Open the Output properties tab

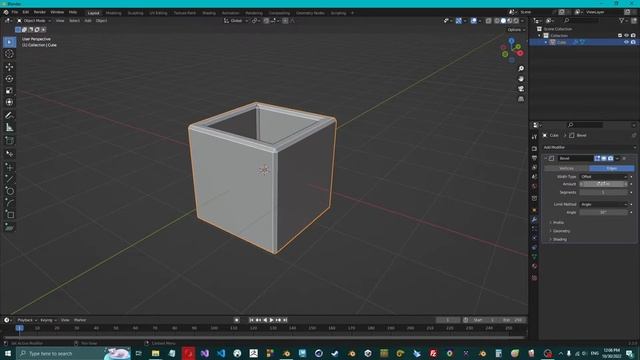pyautogui.click(x=534, y=158)
